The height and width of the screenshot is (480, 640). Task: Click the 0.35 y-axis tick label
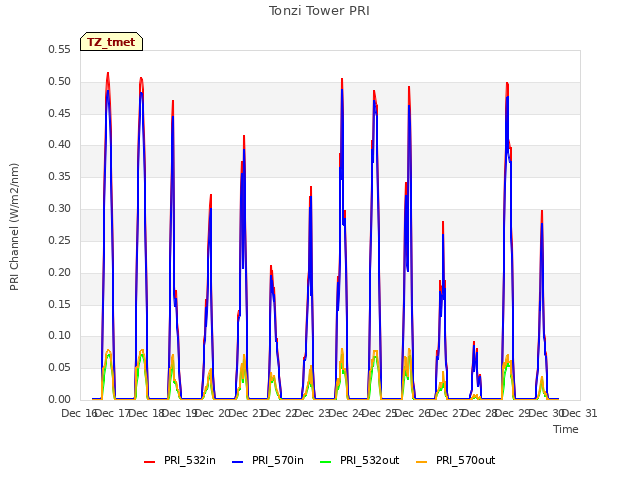[x=59, y=177]
